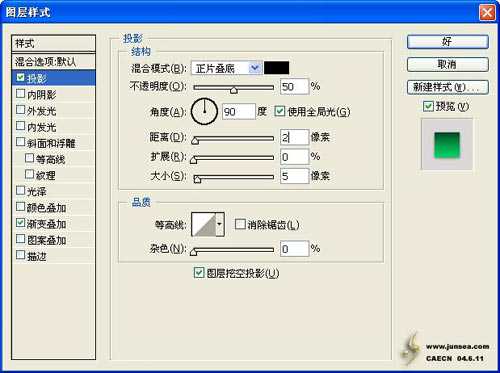Uncheck the 投影 style checkbox

[20, 77]
